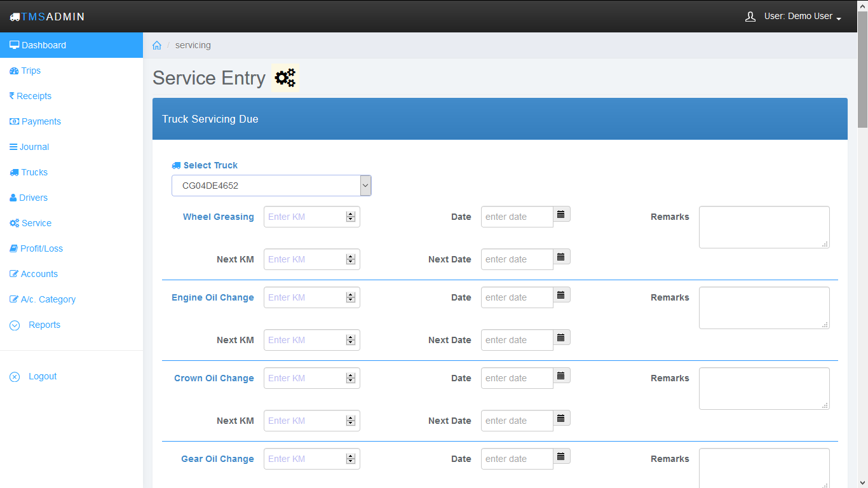
Task: Open calendar for Wheel Greasing Next Date
Action: [x=561, y=257]
